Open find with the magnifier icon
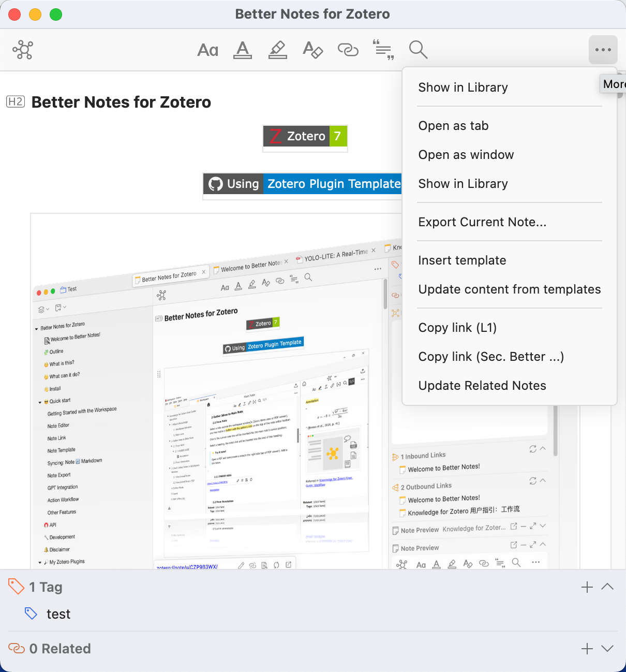Image resolution: width=626 pixels, height=672 pixels. [418, 50]
